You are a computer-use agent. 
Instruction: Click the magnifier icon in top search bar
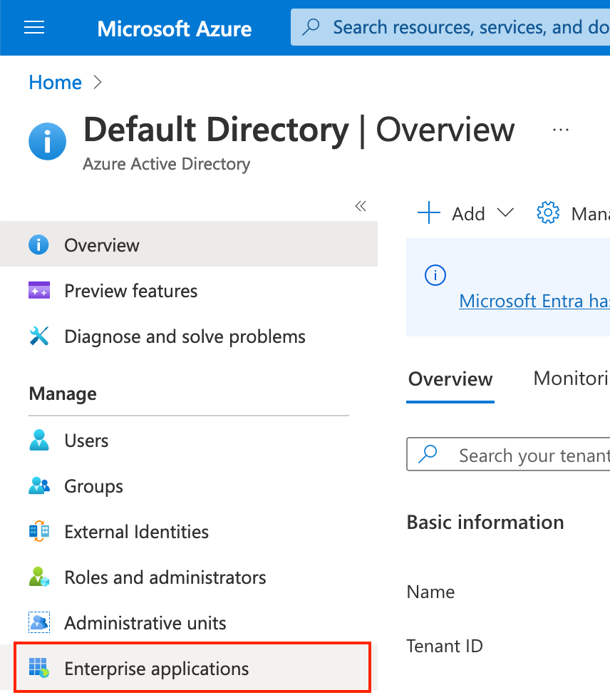(x=311, y=27)
